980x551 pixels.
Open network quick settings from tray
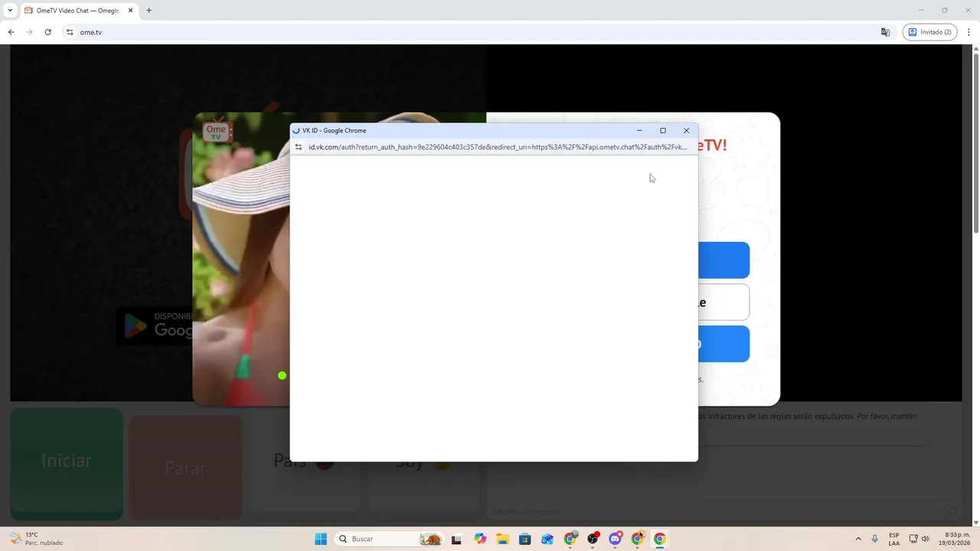click(x=913, y=539)
